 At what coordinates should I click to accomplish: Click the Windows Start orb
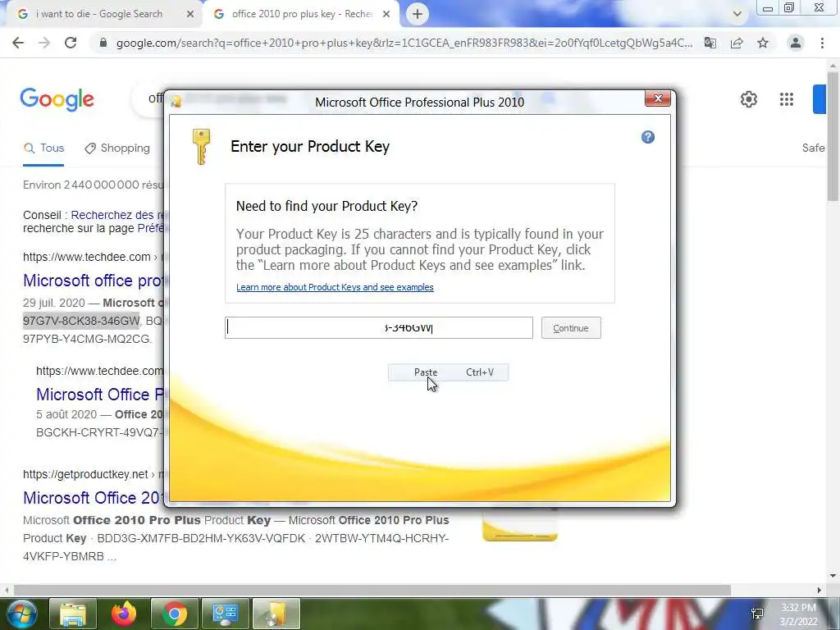[21, 614]
